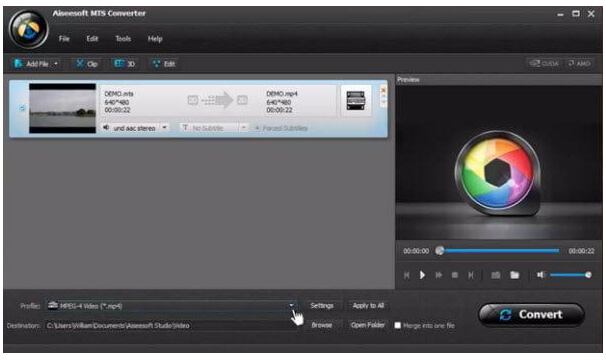Click the DEMO.mp4 output file name
The height and width of the screenshot is (361, 606).
(282, 94)
